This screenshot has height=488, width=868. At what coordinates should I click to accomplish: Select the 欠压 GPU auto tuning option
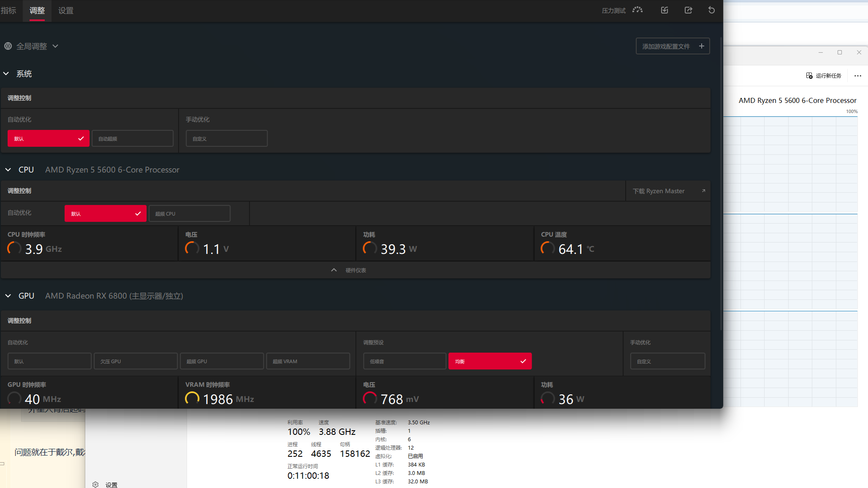135,361
